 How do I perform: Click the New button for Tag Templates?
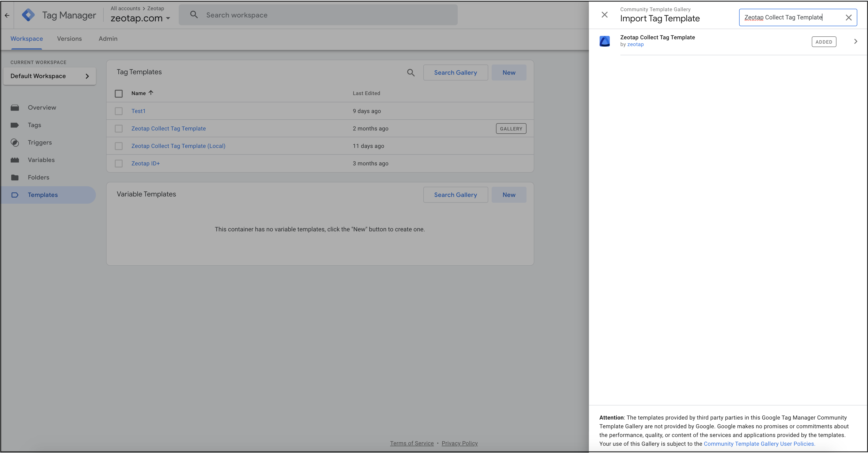509,73
